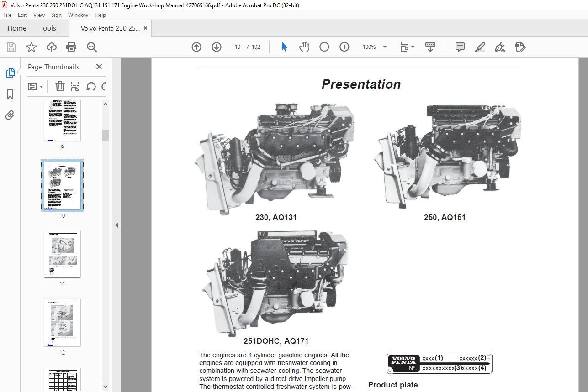Image resolution: width=588 pixels, height=392 pixels.
Task: Choose the Selection arrow tool
Action: click(284, 47)
